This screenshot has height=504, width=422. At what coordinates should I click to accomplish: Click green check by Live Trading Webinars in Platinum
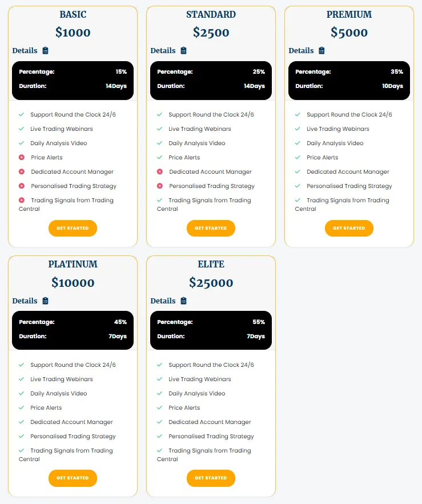click(x=22, y=379)
